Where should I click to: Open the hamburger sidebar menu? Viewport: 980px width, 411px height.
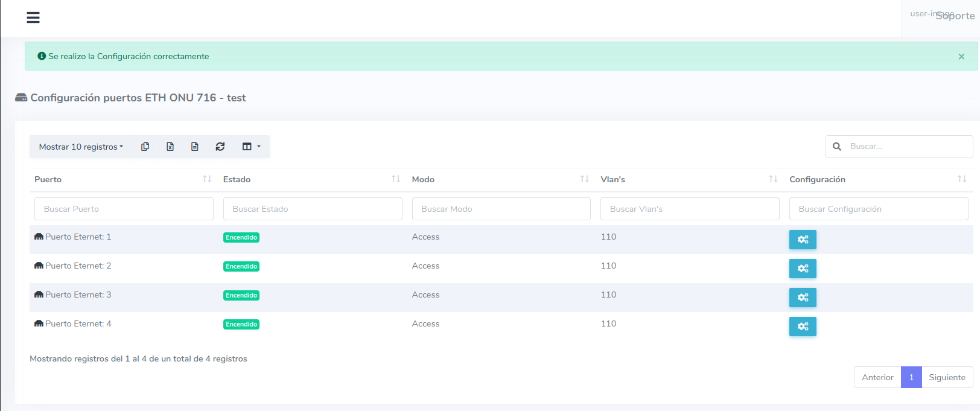click(x=33, y=18)
